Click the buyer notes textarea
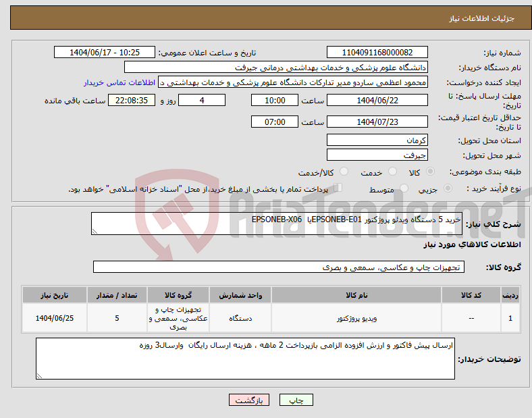The height and width of the screenshot is (418, 532). [245, 359]
